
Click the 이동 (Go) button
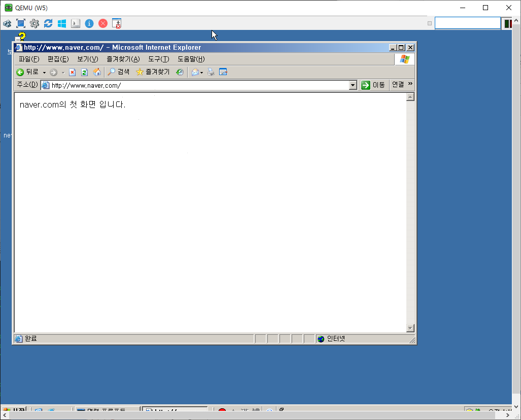tap(373, 85)
